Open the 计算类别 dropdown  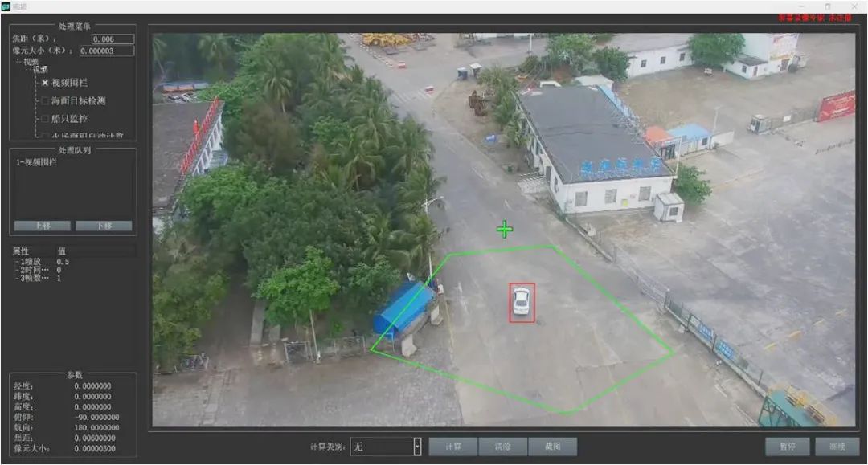417,447
